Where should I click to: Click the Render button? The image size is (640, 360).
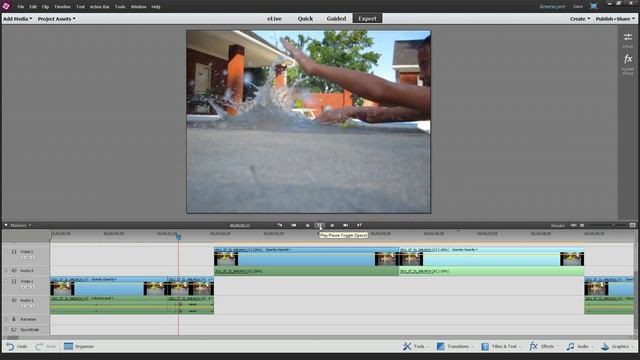[x=558, y=226]
